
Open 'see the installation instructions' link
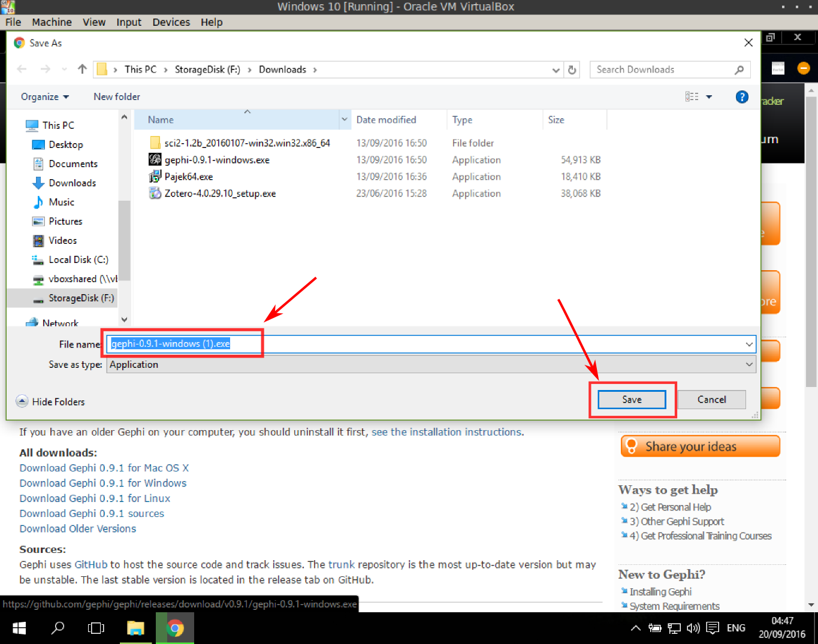click(446, 432)
